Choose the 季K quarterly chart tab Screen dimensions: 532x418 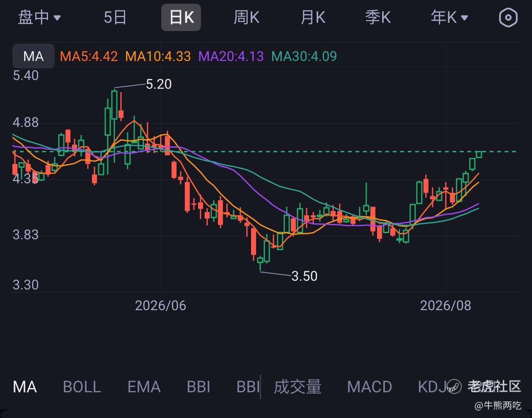coord(378,17)
